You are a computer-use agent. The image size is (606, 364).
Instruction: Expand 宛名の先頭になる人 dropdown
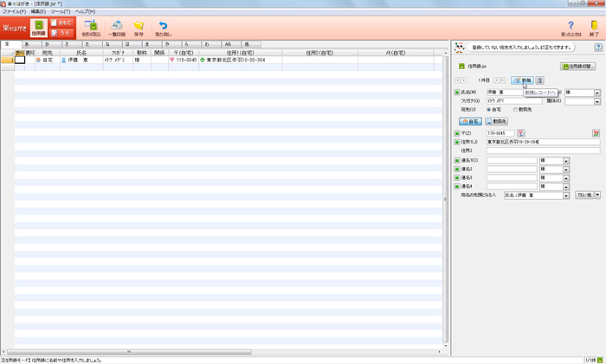(x=566, y=195)
